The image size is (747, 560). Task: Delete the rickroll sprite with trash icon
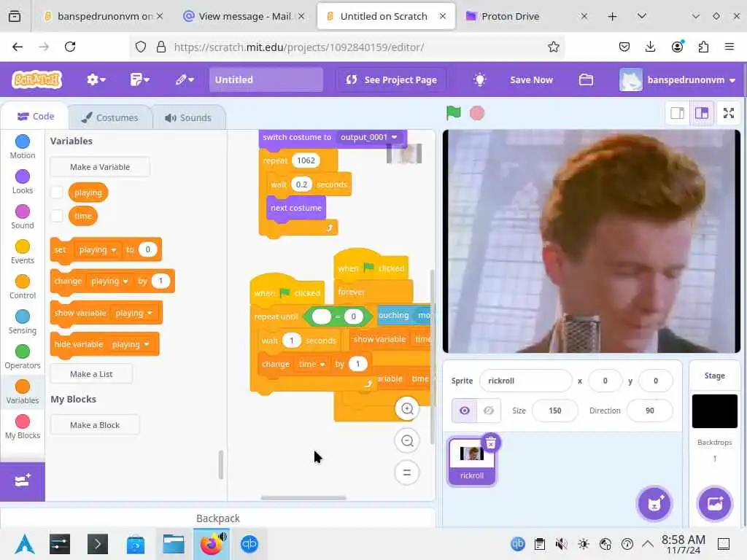[x=491, y=443]
